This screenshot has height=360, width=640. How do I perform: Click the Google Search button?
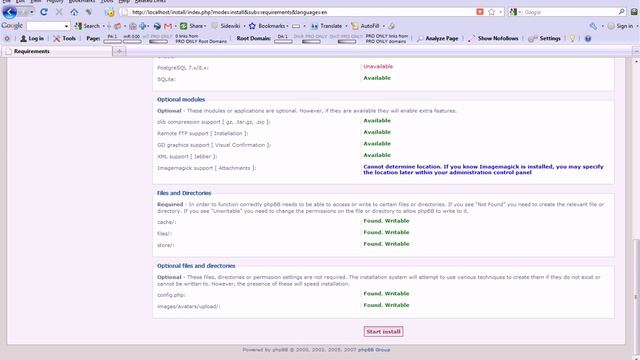click(87, 26)
